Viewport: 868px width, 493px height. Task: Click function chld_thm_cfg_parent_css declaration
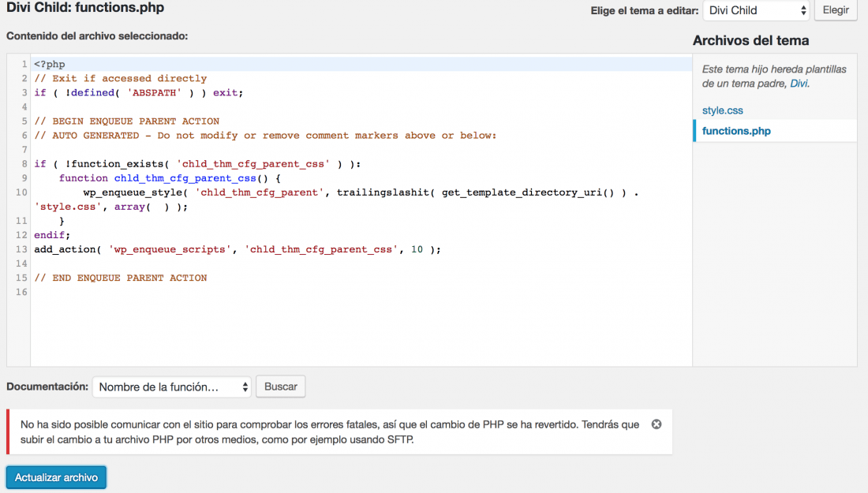170,178
